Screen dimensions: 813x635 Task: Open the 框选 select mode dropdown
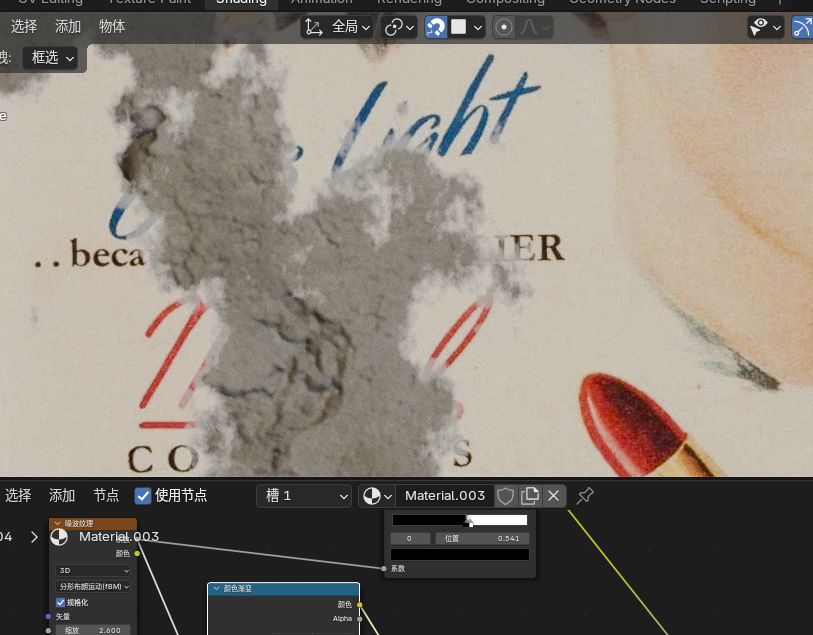pyautogui.click(x=50, y=58)
